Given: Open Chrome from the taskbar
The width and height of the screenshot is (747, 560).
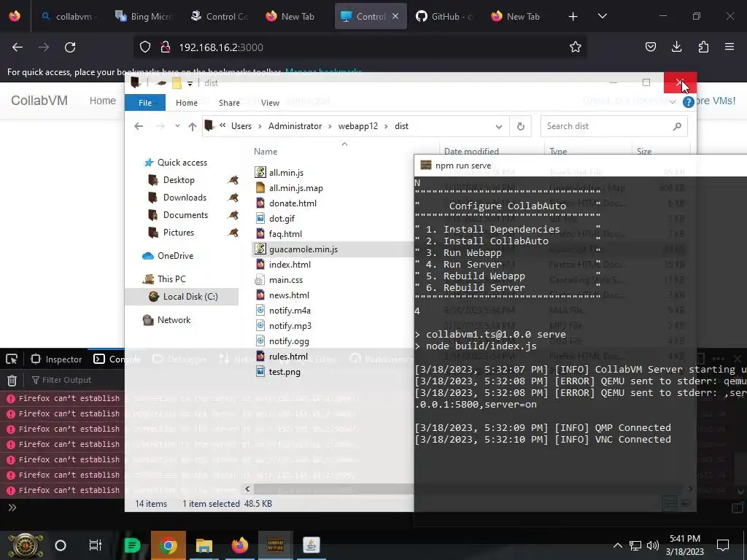Looking at the screenshot, I should click(169, 545).
